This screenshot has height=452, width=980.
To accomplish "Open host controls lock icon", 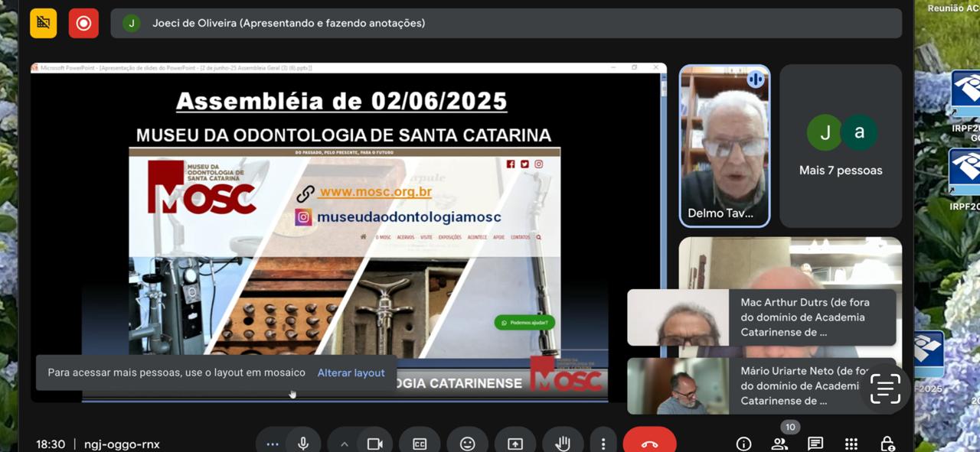I will [887, 444].
